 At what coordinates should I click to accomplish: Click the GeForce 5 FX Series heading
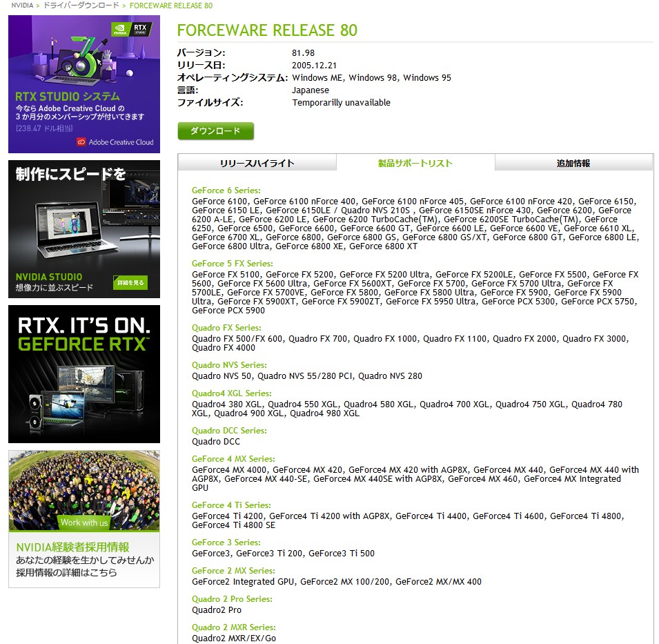233,264
